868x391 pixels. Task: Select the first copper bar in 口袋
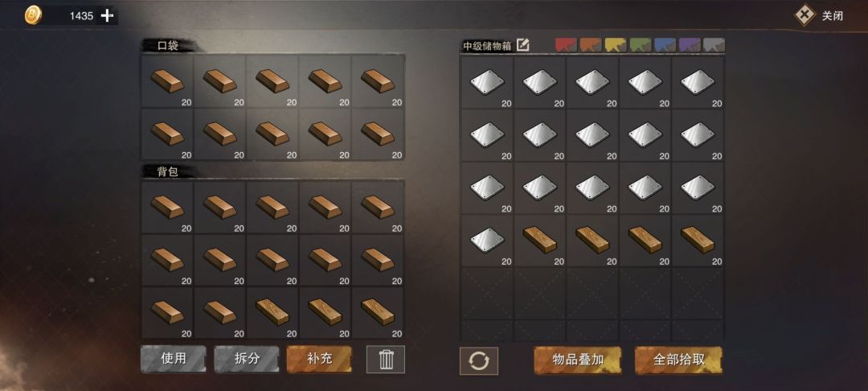click(167, 81)
